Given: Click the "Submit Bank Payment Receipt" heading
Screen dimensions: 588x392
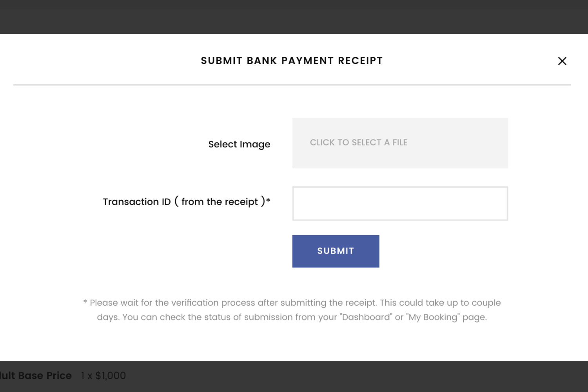Looking at the screenshot, I should click(x=292, y=61).
